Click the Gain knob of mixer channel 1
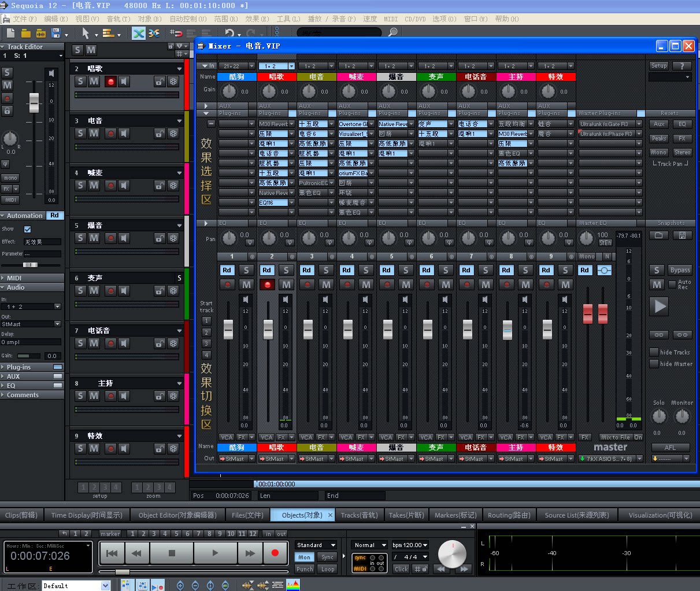Viewport: 700px width, 591px height. [229, 91]
